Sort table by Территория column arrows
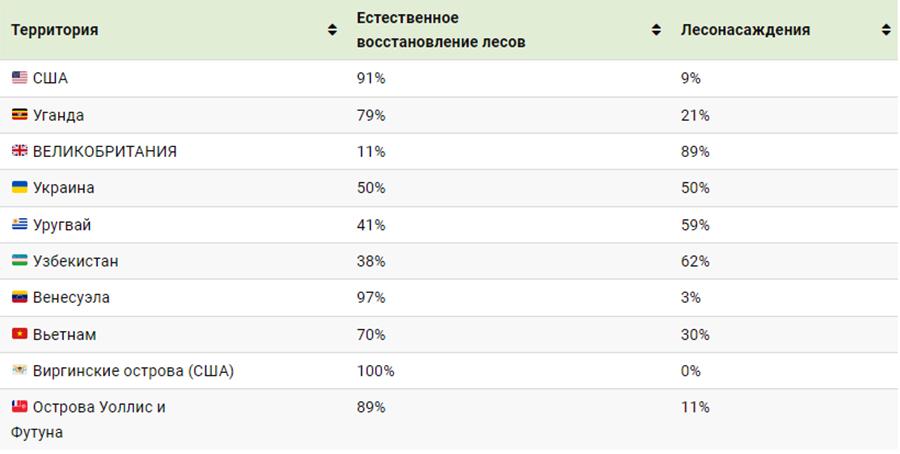Image resolution: width=900 pixels, height=454 pixels. [332, 30]
